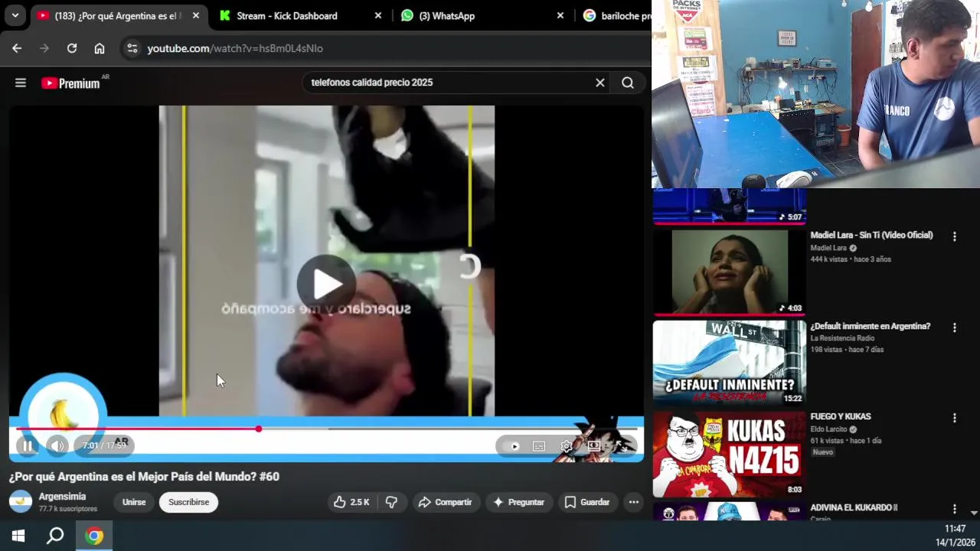Open options for FUEGO Y KUKAS video
The height and width of the screenshot is (551, 980).
point(954,418)
